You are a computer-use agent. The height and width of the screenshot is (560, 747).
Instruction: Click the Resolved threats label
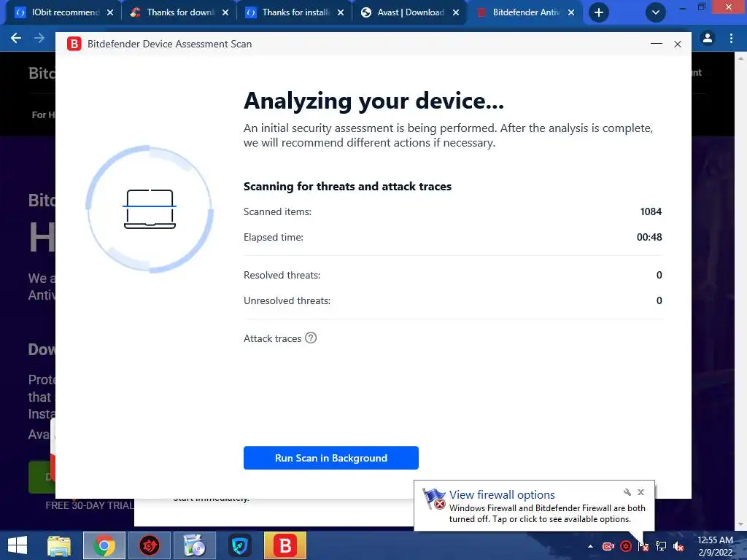click(282, 275)
